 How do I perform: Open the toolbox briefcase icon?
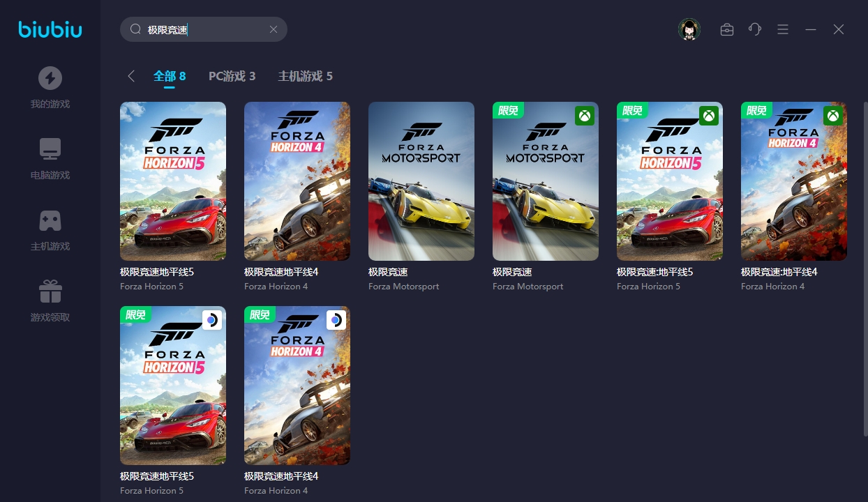[x=727, y=29]
